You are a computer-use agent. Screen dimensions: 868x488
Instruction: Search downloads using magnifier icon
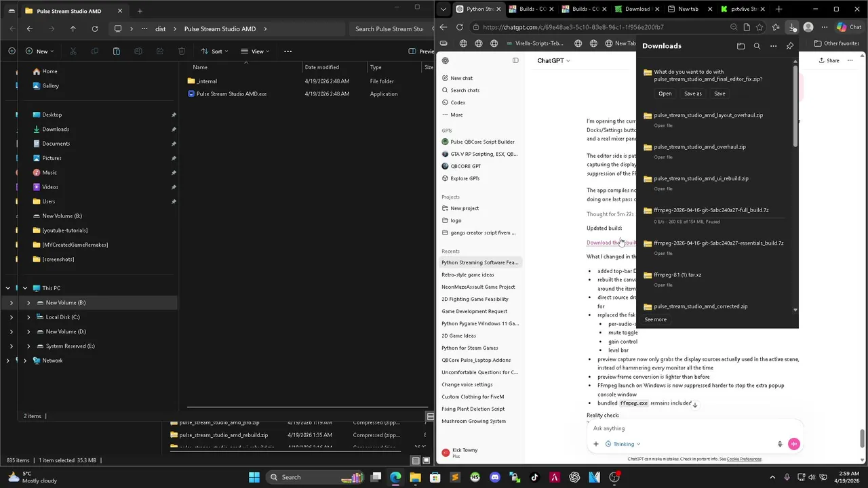757,46
